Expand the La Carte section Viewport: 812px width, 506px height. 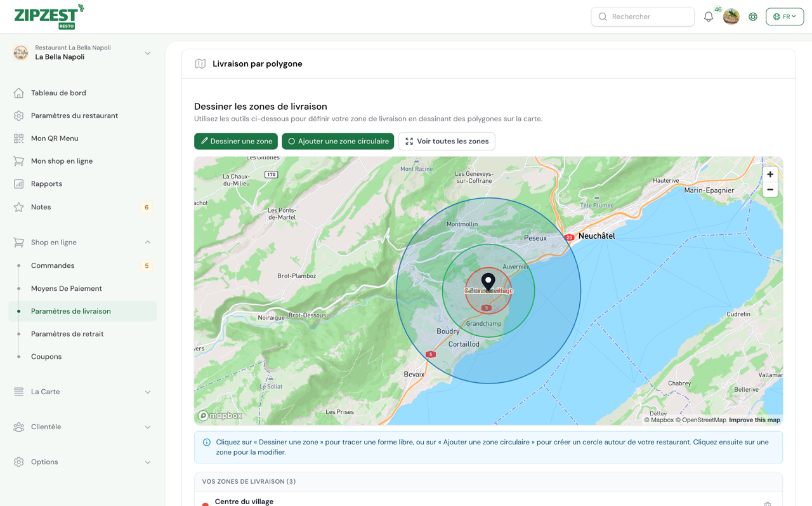(x=148, y=392)
